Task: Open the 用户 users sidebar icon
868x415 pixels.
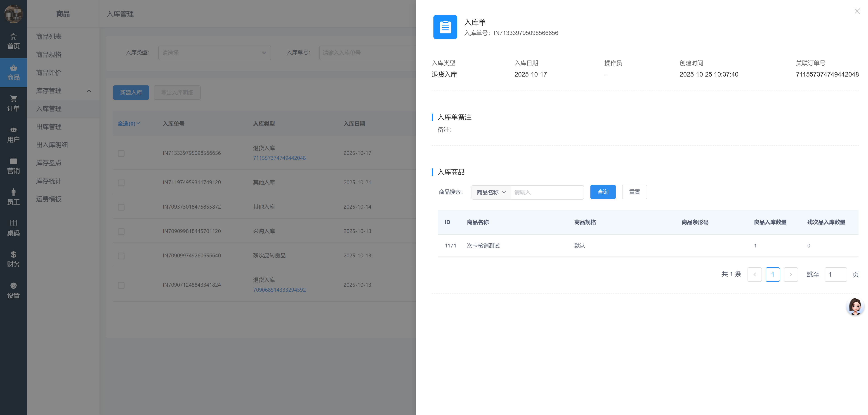Action: (x=14, y=130)
